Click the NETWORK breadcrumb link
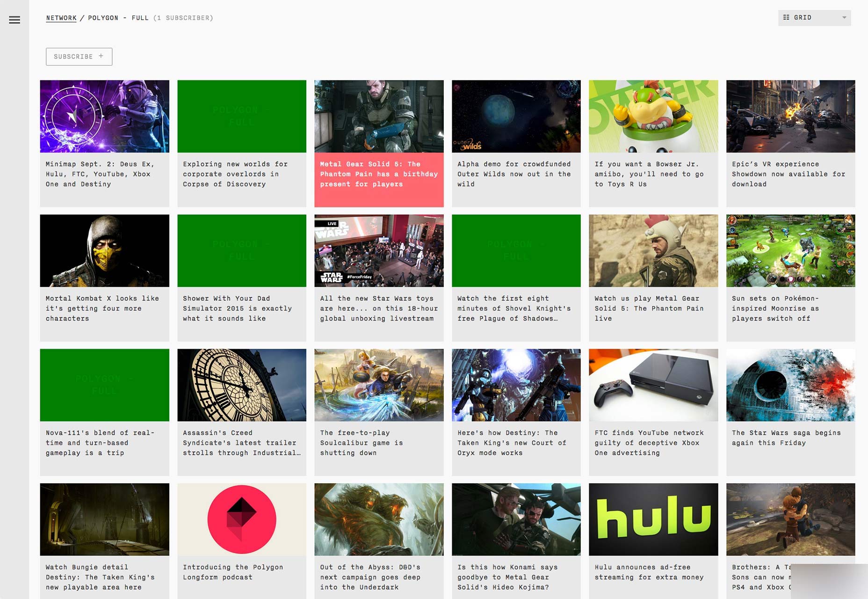 [61, 18]
